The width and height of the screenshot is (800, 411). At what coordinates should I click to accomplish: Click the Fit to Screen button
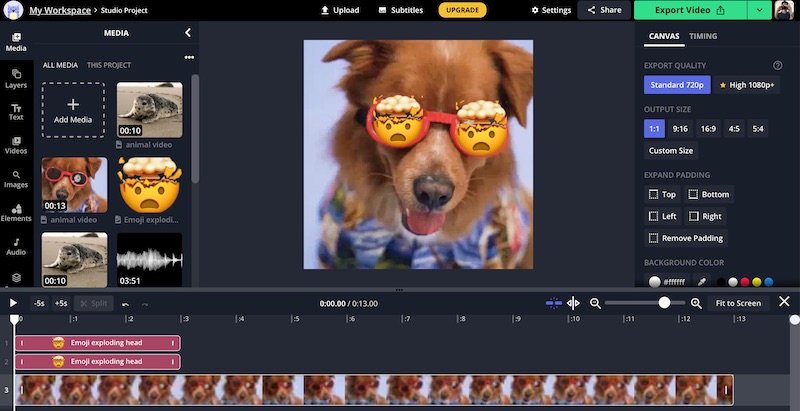(x=738, y=303)
